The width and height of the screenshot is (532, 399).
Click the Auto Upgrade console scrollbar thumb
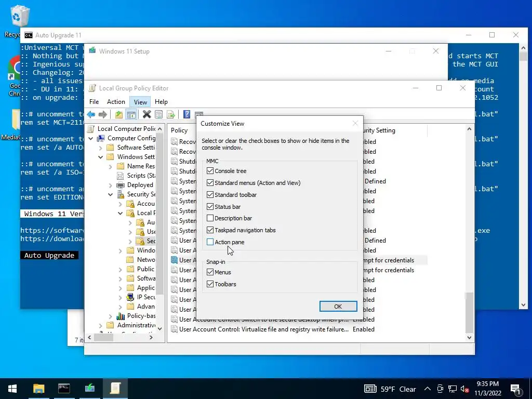pyautogui.click(x=524, y=56)
